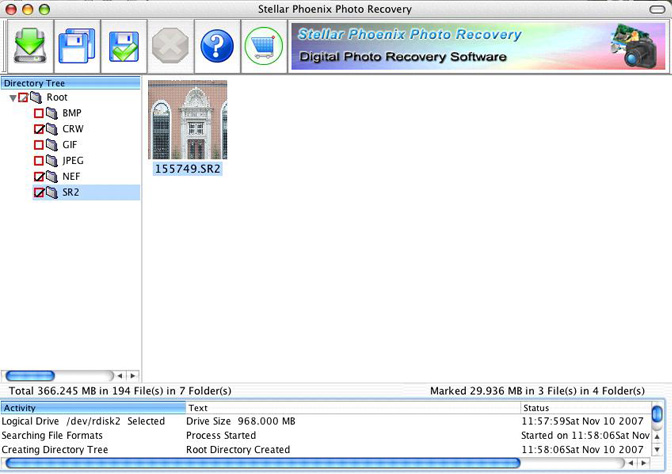Click log panel scroll up arrow
The image size is (672, 474).
pyautogui.click(x=657, y=436)
